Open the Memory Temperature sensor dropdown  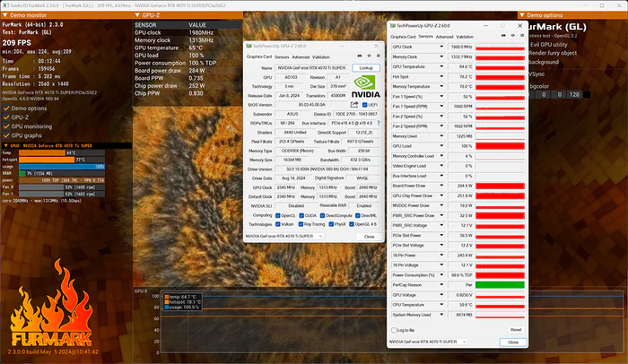441,86
